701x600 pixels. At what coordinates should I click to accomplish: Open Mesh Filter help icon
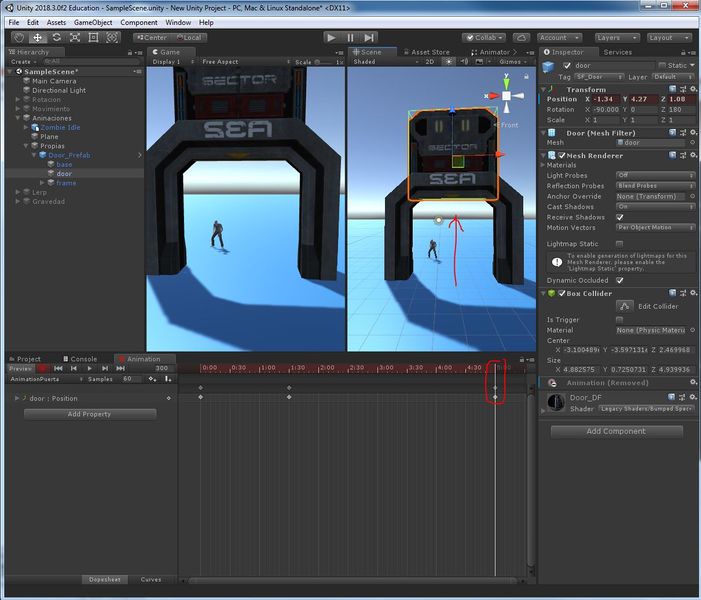pos(672,133)
